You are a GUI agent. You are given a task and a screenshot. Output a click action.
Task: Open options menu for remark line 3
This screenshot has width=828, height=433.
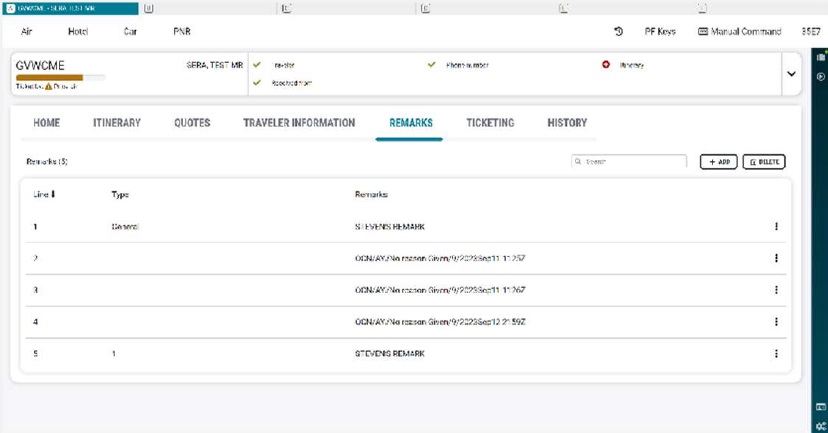[x=776, y=290]
